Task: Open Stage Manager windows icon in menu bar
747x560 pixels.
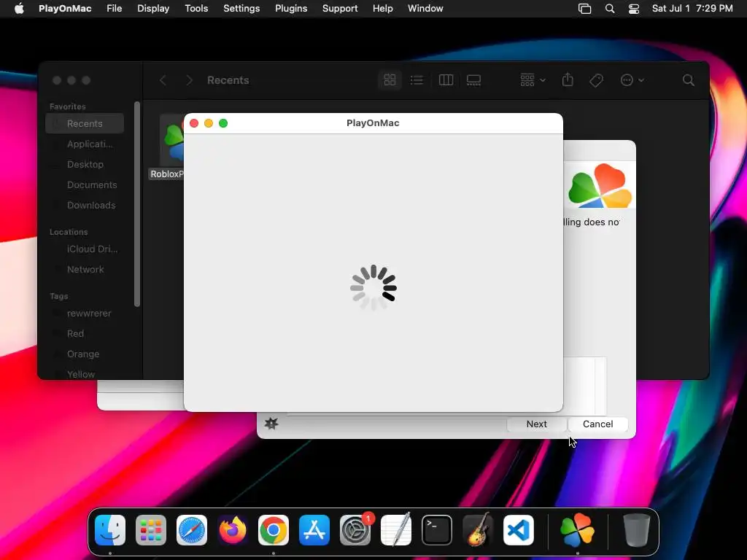Action: (584, 9)
